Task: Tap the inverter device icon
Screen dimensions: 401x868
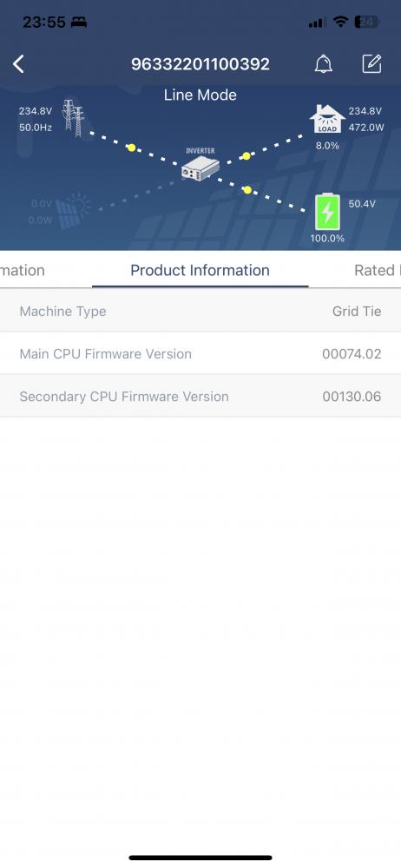Action: click(x=200, y=164)
